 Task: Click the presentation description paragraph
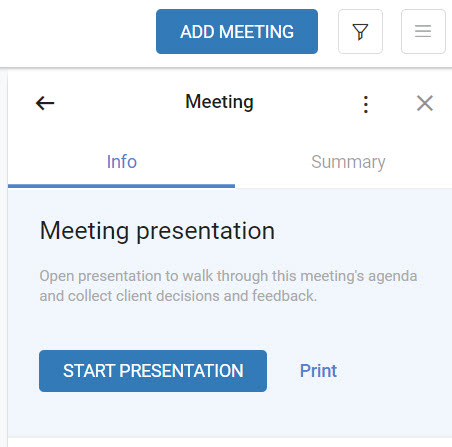pos(228,286)
